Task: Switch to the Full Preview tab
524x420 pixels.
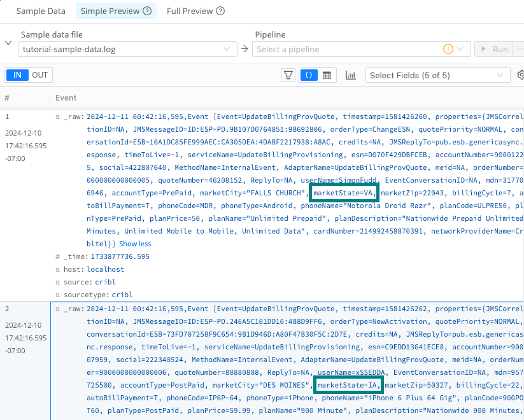Action: point(190,11)
